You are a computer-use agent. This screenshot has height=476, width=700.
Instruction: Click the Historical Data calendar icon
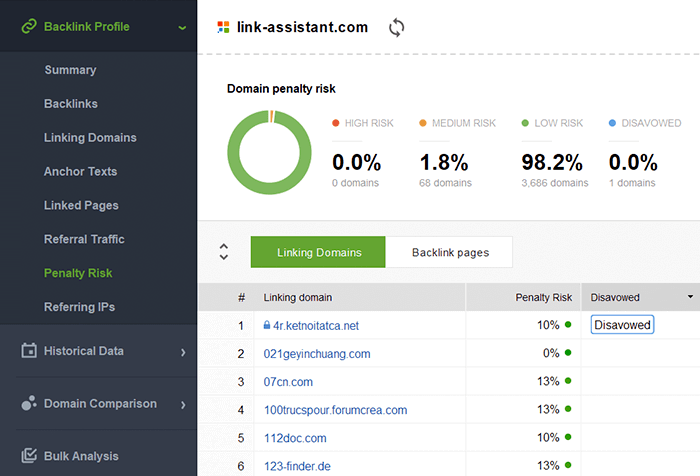pyautogui.click(x=29, y=351)
